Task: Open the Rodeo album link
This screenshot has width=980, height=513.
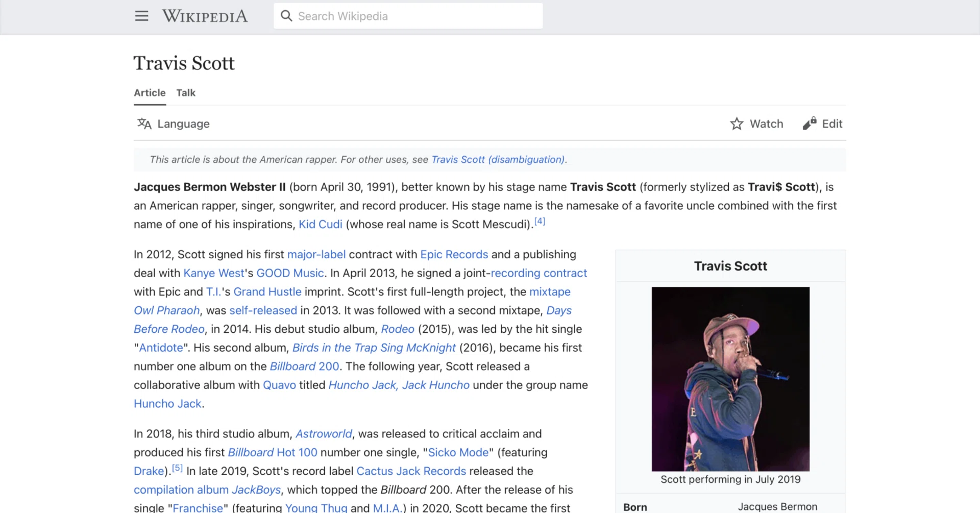Action: pyautogui.click(x=398, y=329)
